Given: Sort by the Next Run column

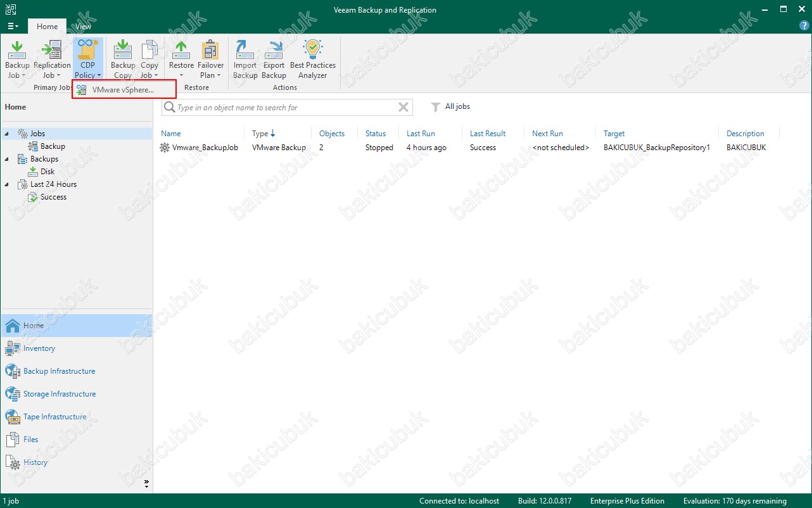Looking at the screenshot, I should [547, 134].
